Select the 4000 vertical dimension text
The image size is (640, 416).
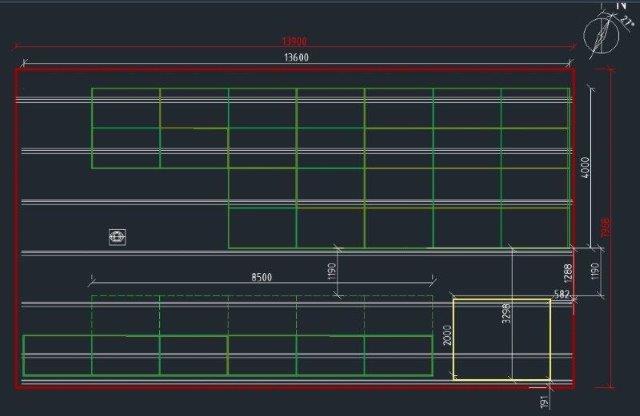pyautogui.click(x=585, y=167)
